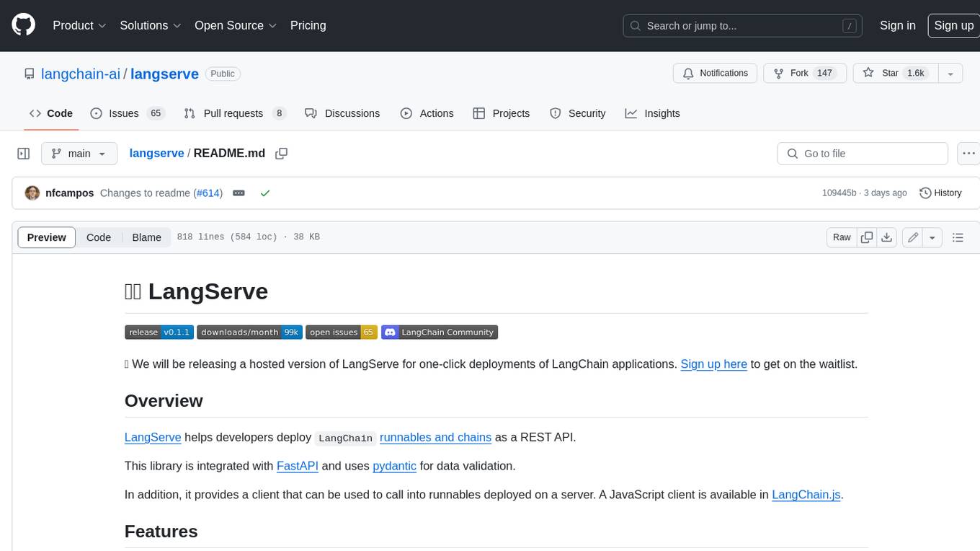Open more edit options dropdown
Viewport: 980px width, 551px height.
(x=932, y=237)
